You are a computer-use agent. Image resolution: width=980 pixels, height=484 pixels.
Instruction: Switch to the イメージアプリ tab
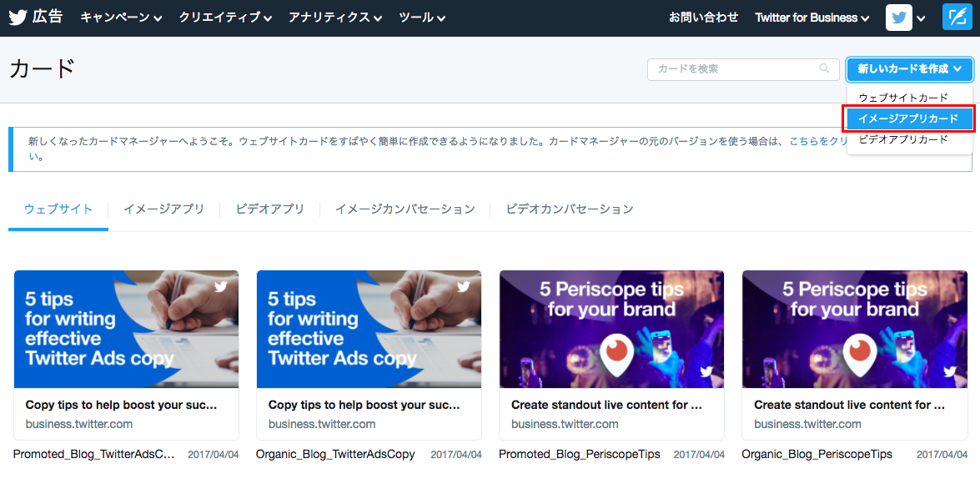pos(163,209)
